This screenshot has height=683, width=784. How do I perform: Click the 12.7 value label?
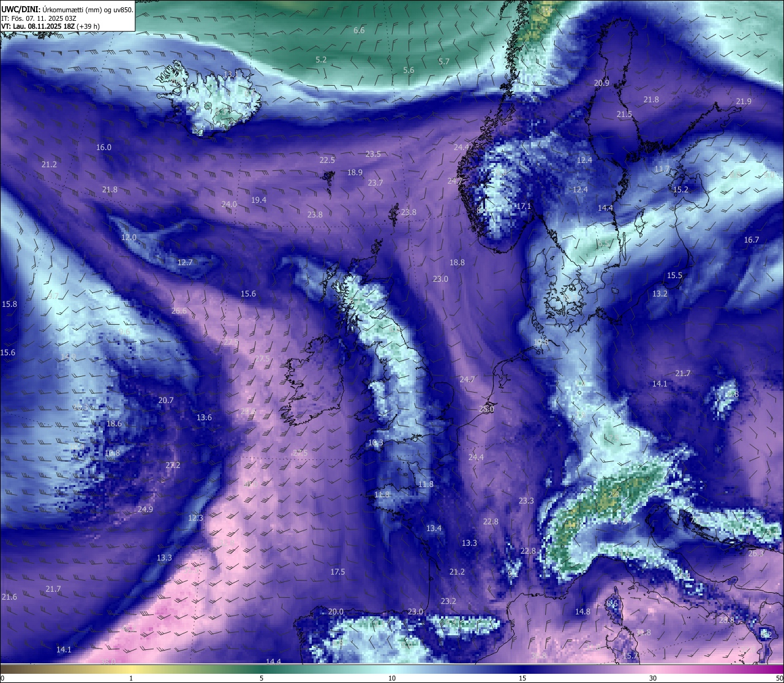[185, 263]
